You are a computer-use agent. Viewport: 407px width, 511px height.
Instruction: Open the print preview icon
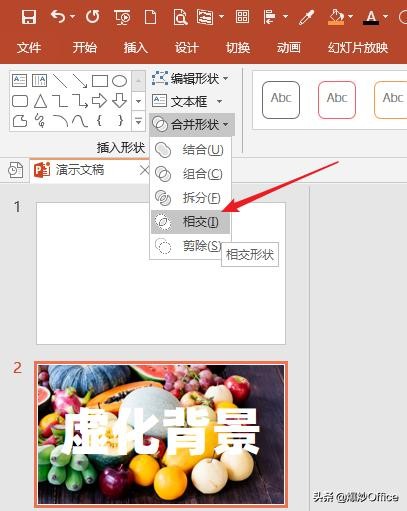[x=180, y=17]
